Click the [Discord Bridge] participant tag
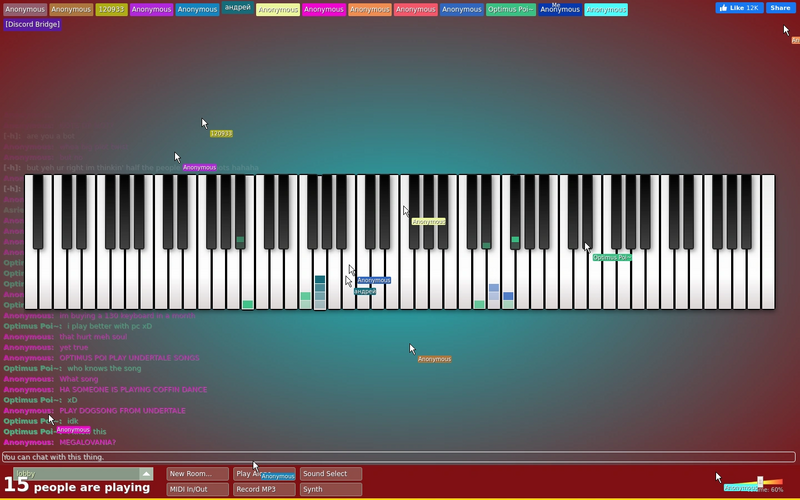The image size is (800, 500). (x=33, y=24)
